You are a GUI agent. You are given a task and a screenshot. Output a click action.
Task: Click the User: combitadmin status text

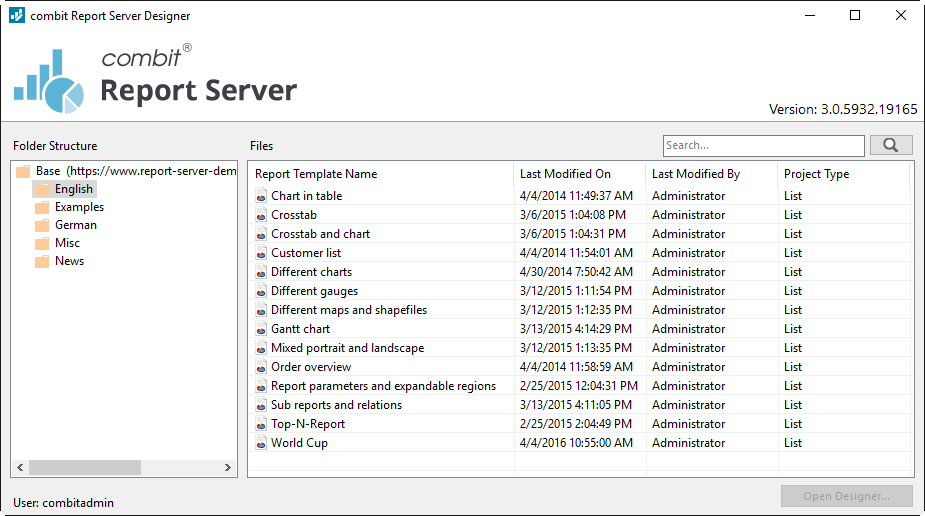(63, 503)
